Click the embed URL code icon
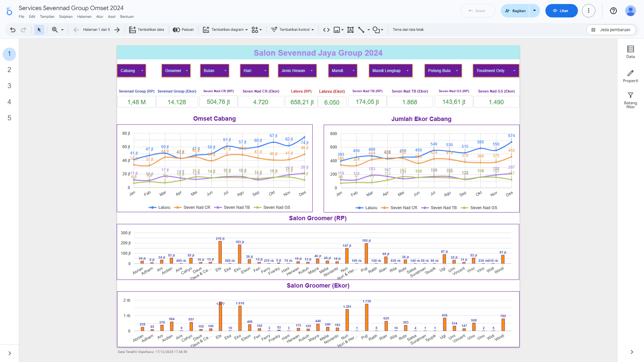This screenshot has width=644, height=362. click(x=326, y=30)
